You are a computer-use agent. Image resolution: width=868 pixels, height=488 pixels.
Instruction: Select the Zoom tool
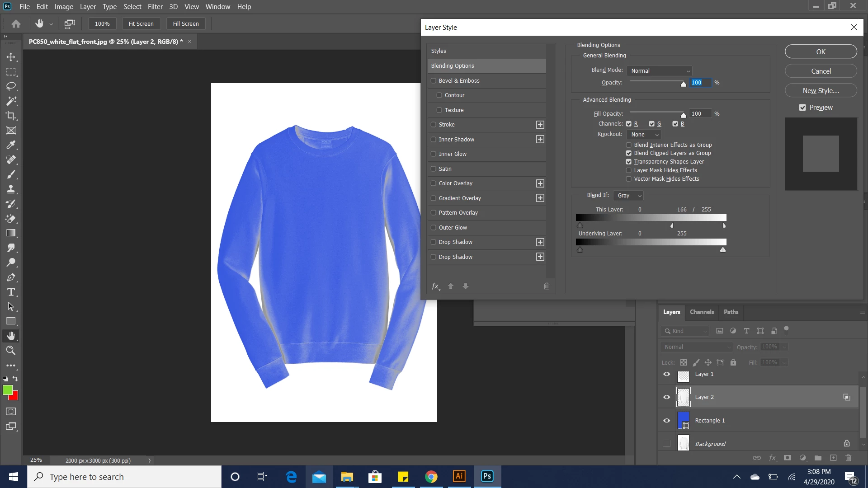click(11, 351)
